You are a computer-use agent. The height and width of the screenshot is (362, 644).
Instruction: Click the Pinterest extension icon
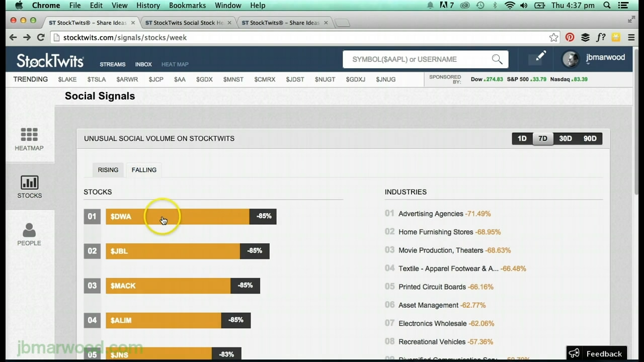click(x=570, y=37)
